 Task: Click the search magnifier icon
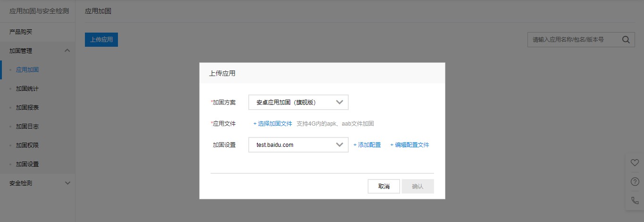click(x=626, y=40)
